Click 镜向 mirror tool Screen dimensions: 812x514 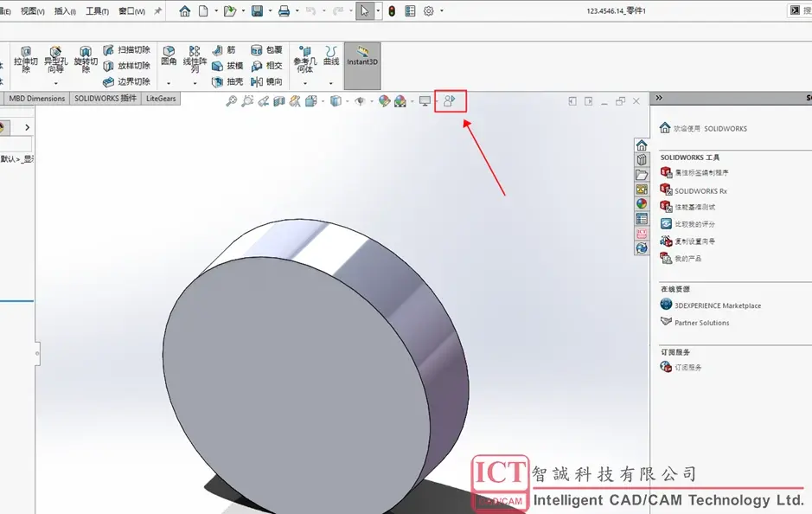[266, 82]
